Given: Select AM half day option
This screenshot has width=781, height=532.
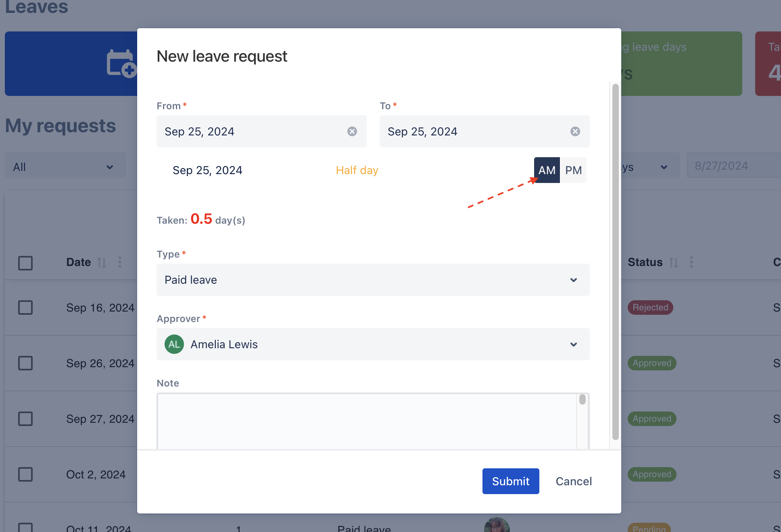Looking at the screenshot, I should click(547, 170).
